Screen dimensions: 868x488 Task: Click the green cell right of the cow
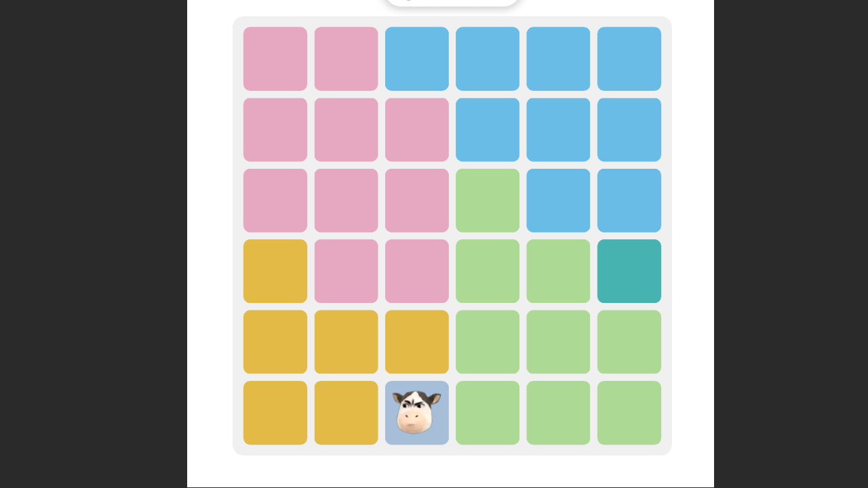coord(488,413)
